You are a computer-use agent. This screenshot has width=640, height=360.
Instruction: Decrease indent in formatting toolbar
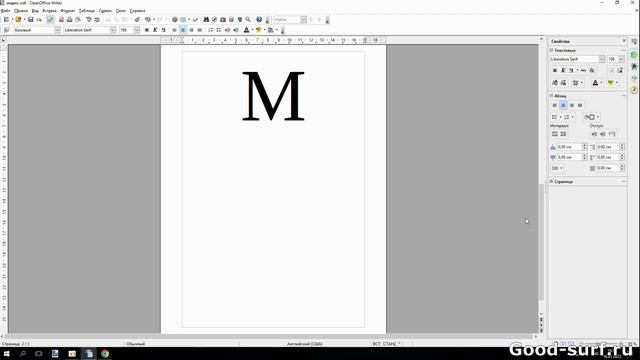click(227, 30)
